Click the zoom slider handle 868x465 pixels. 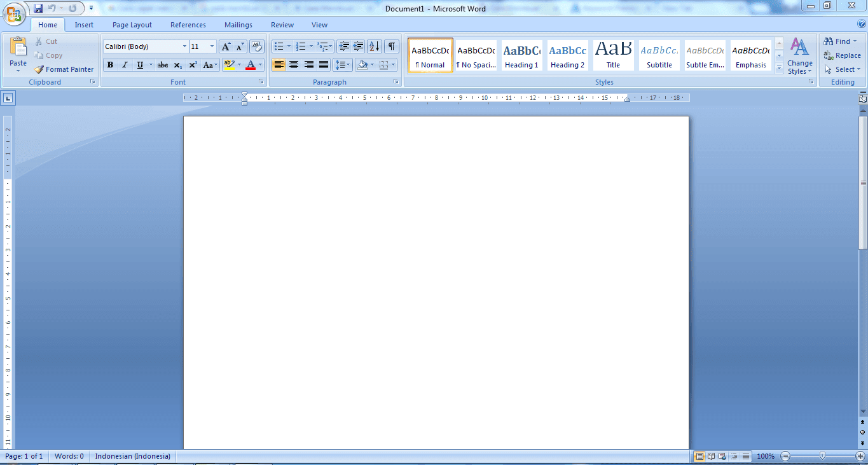pos(823,455)
